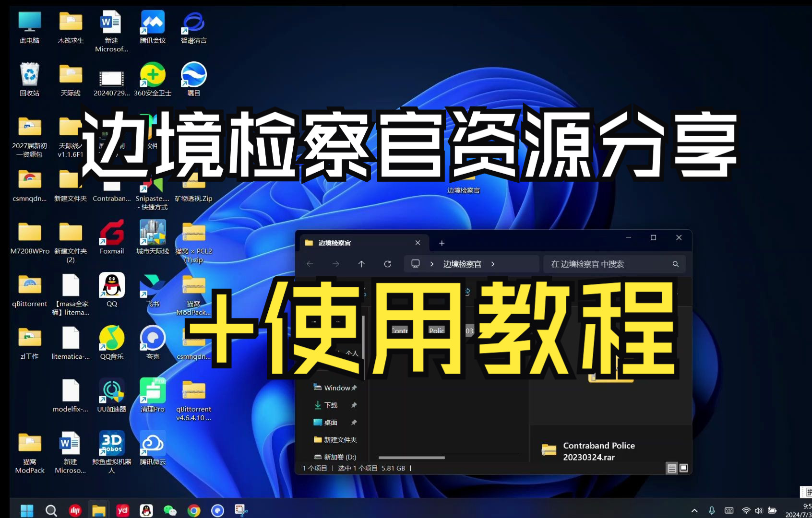Refresh the 边境检察官 folder view
This screenshot has width=812, height=518.
[388, 264]
